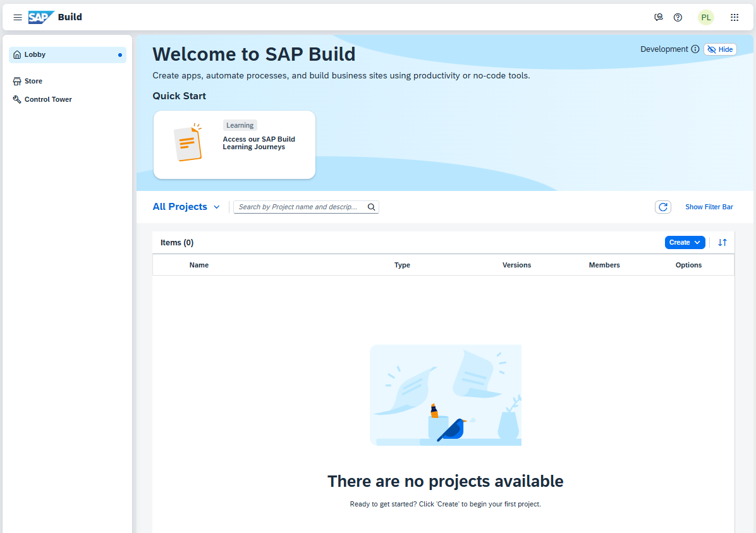The height and width of the screenshot is (533, 756).
Task: Click the Lobby home icon
Action: point(17,55)
